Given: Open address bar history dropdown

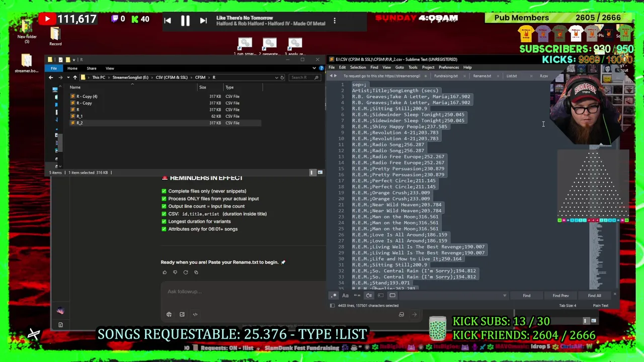Looking at the screenshot, I should [x=276, y=77].
